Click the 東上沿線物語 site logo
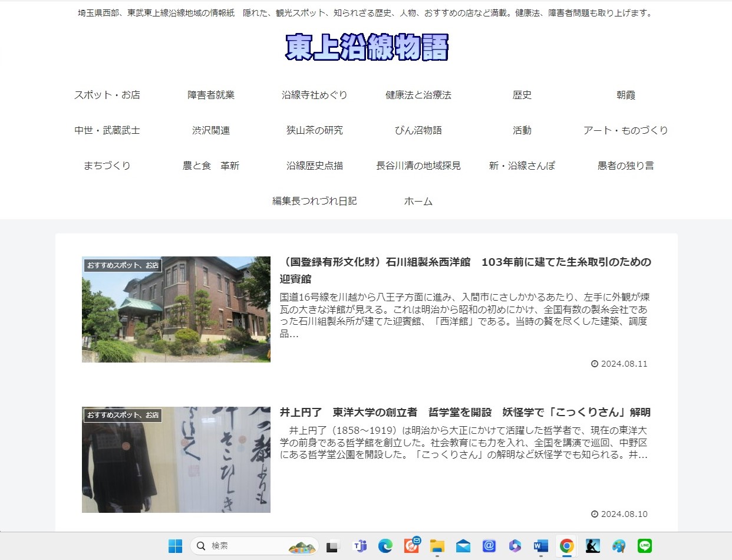 coord(367,47)
